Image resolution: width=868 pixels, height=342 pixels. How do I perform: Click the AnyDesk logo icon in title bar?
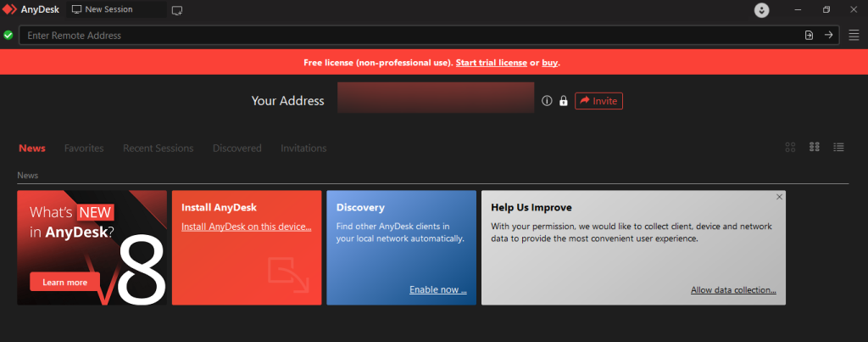click(9, 9)
